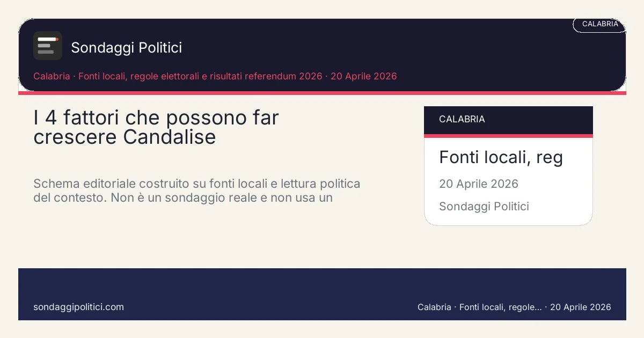
Task: Click the truncated 'Calabria · Fonti locali, regole...' footer text
Action: [479, 307]
